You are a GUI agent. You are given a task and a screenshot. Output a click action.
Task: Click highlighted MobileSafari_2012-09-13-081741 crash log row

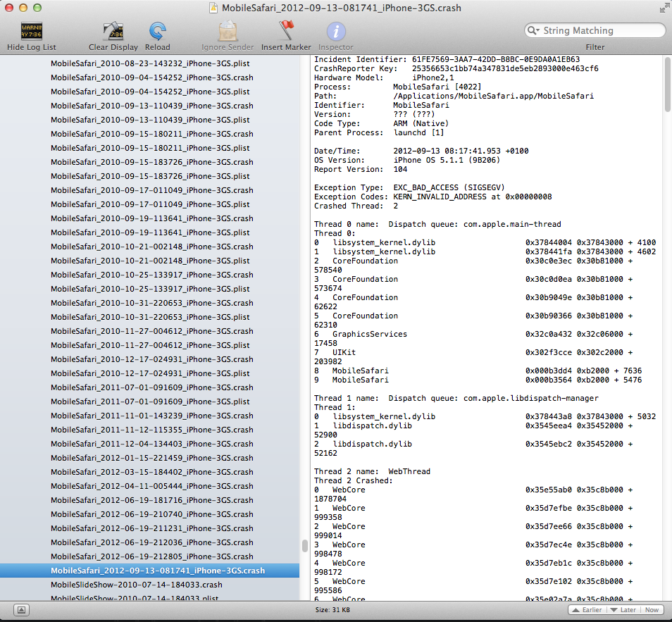tap(149, 571)
